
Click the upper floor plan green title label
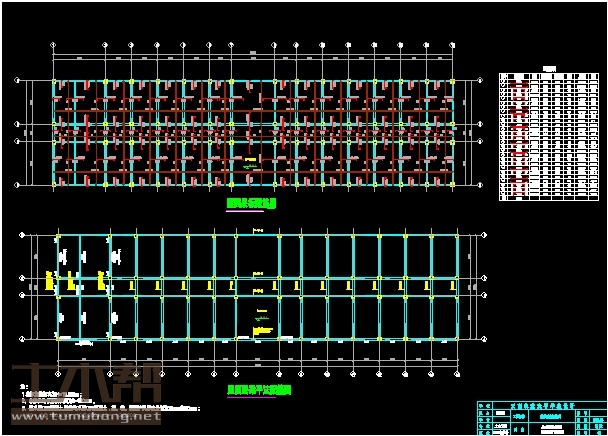point(251,203)
